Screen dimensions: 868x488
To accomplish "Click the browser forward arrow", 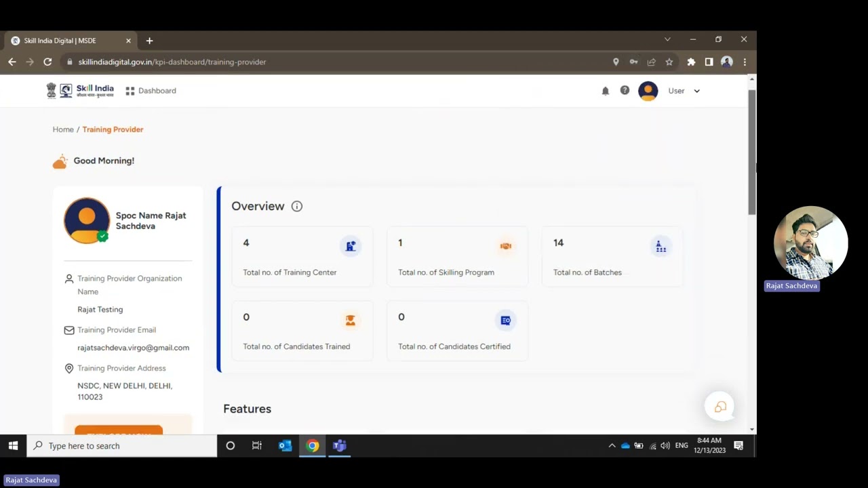I will pyautogui.click(x=30, y=62).
